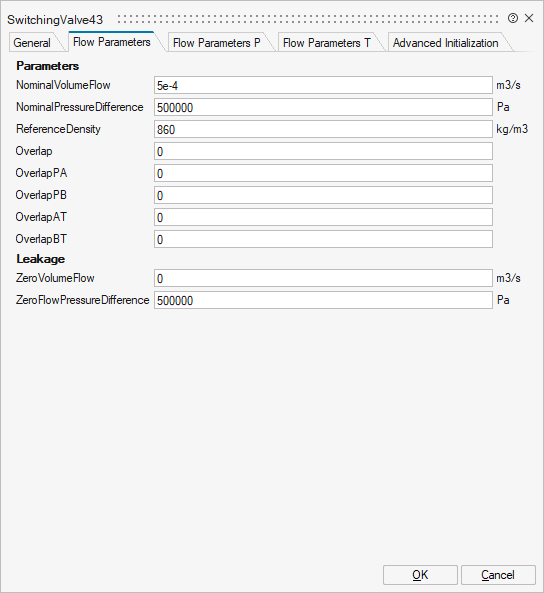Focus the ZeroFlowPressureDifference input field
544x593 pixels.
pos(323,300)
